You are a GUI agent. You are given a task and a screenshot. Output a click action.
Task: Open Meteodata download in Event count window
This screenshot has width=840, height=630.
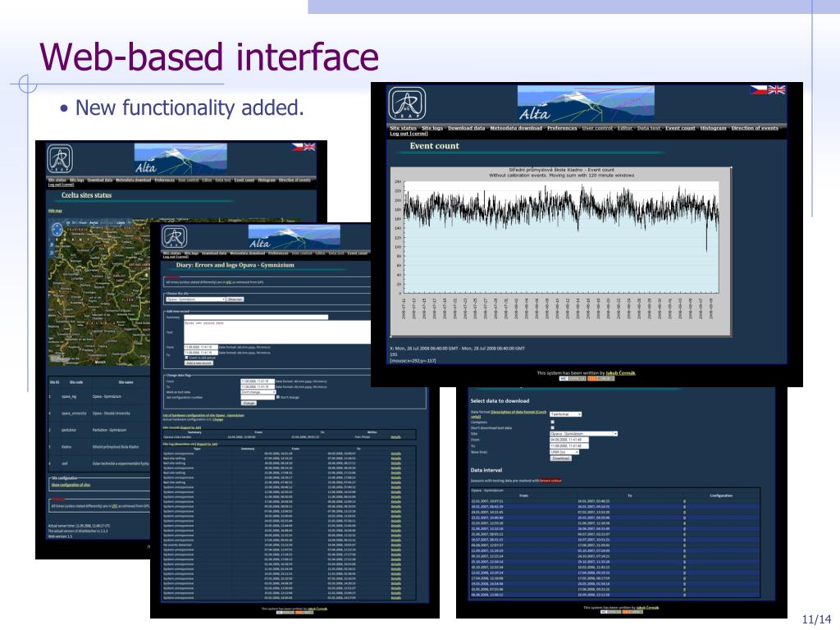(517, 128)
